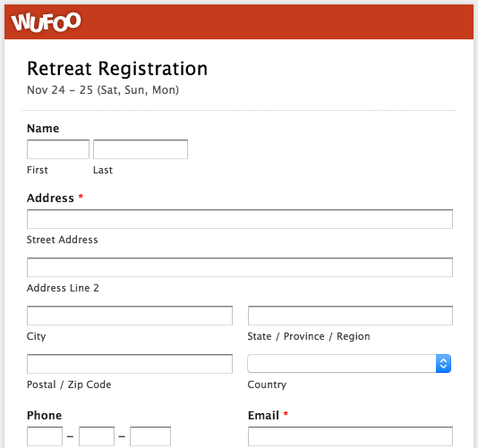Click the Email input field
Viewport: 478px width, 448px height.
pos(350,436)
